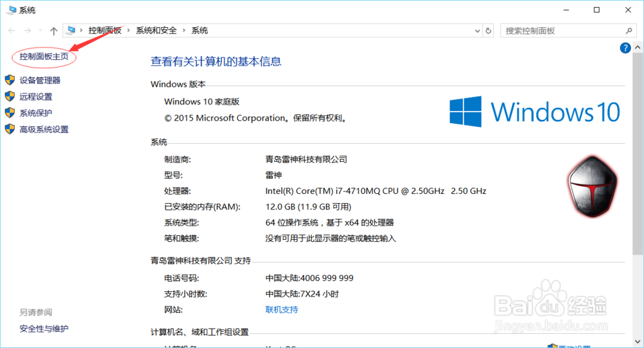Select 系统 breadcrumb in address bar
Screen dimensions: 644x348
tap(200, 30)
